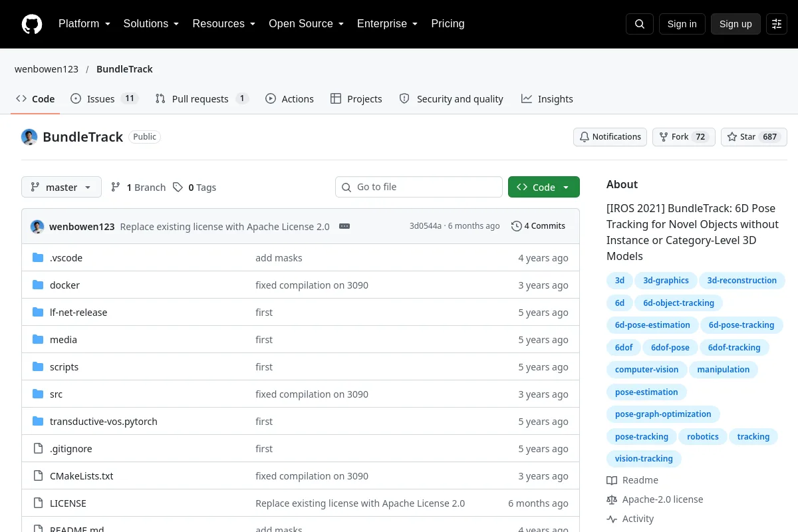Go to the Actions tab

[289, 99]
